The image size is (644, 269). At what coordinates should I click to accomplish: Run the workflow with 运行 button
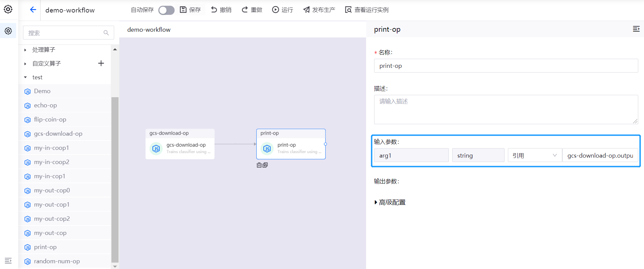point(283,10)
